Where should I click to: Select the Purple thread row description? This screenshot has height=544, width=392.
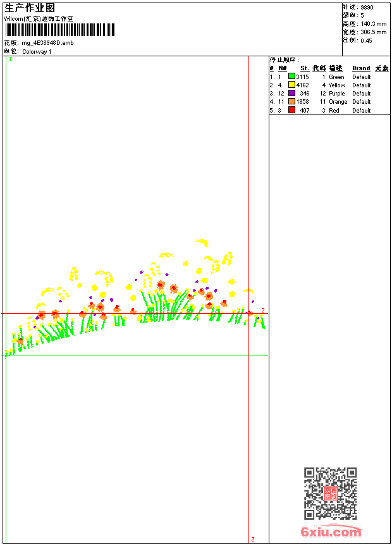point(337,93)
